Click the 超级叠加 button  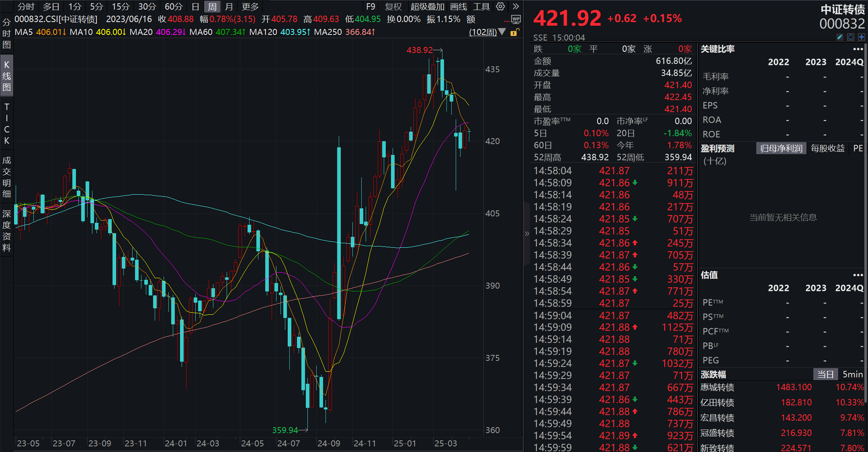(427, 6)
